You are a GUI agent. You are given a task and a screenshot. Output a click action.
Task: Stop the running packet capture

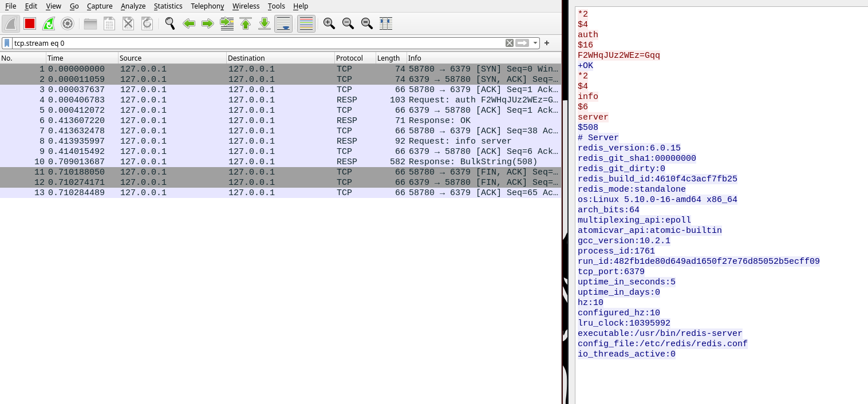30,23
